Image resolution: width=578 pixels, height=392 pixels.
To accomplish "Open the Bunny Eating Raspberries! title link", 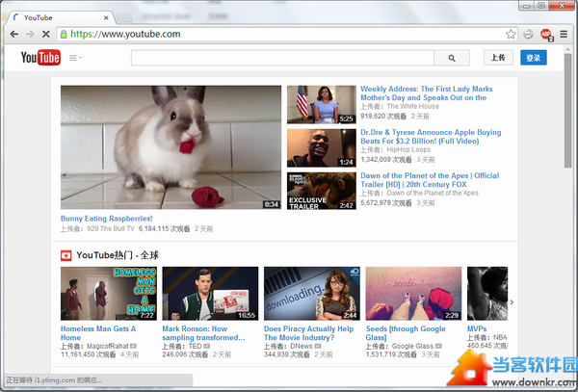I will [107, 219].
